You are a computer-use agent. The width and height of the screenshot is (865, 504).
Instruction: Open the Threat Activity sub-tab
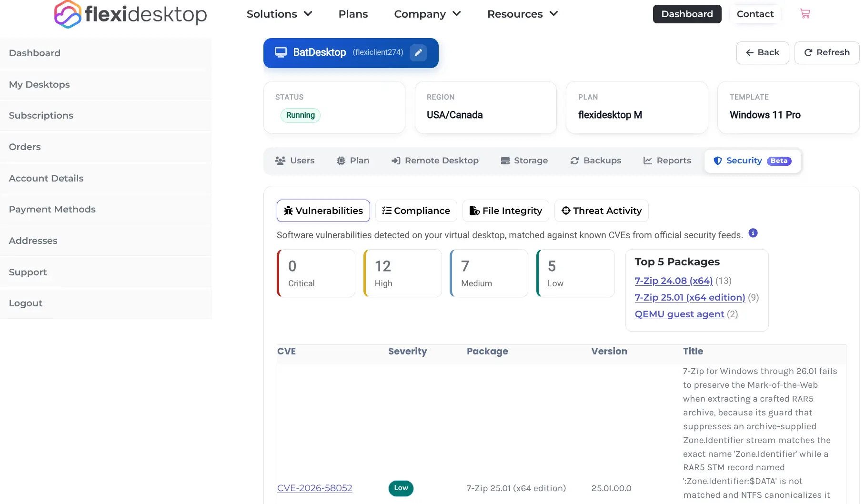pyautogui.click(x=602, y=211)
